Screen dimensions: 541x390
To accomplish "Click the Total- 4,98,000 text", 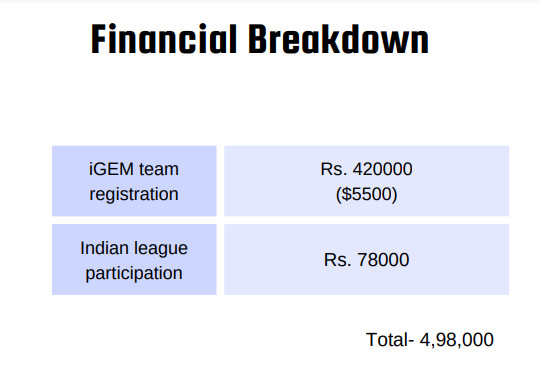I will (x=430, y=340).
